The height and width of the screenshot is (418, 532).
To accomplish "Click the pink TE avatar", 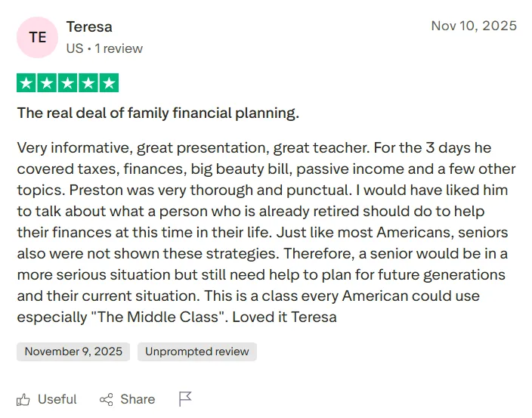I will pyautogui.click(x=37, y=37).
